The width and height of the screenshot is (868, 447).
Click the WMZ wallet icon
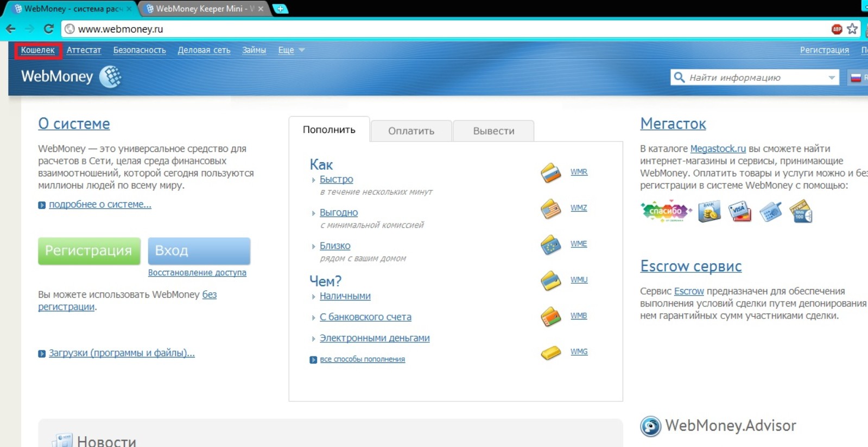click(x=550, y=209)
